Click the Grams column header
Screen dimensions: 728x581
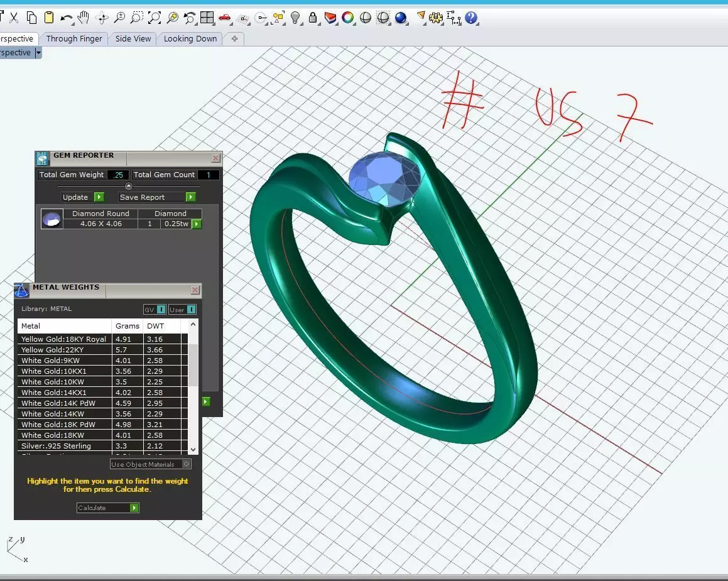pyautogui.click(x=128, y=325)
